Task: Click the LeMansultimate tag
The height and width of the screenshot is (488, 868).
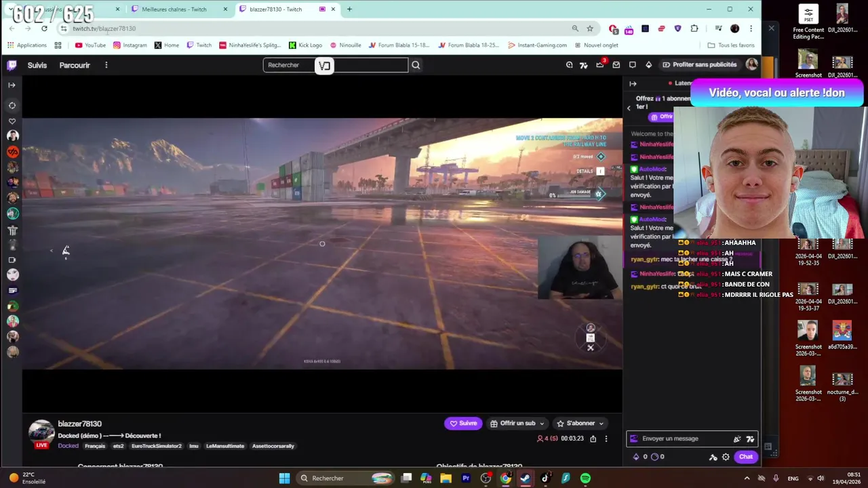Action: pyautogui.click(x=225, y=446)
